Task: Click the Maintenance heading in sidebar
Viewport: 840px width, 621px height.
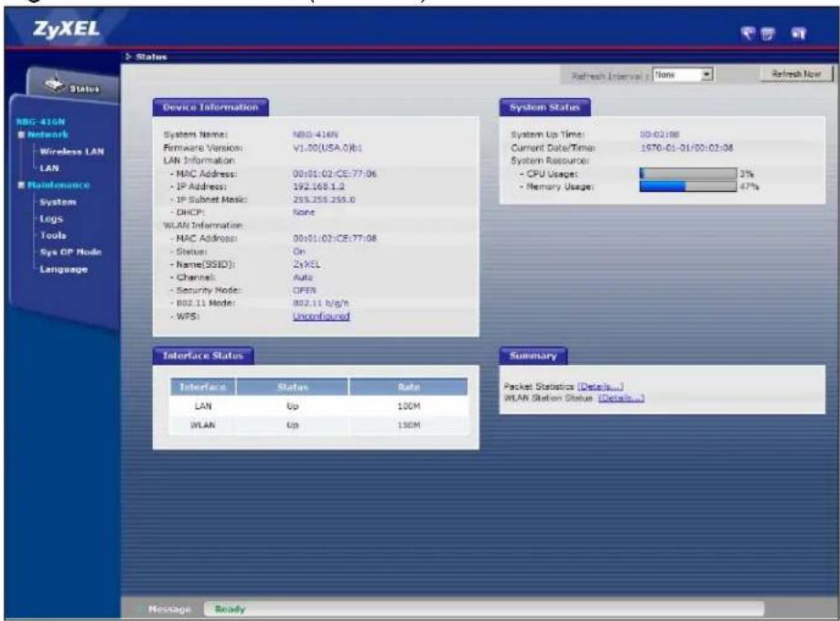Action: 59,185
